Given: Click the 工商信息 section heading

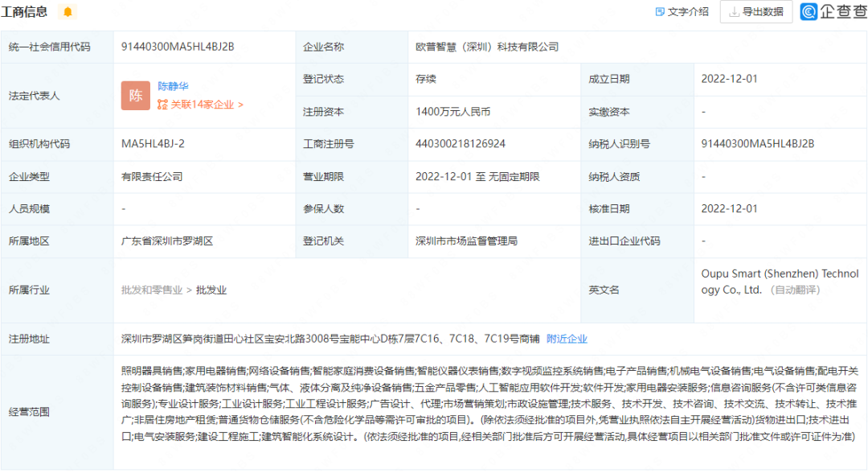Looking at the screenshot, I should point(24,11).
